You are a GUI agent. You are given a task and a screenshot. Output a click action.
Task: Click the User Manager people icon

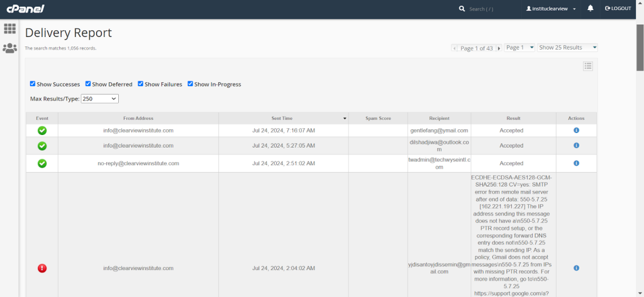(x=10, y=48)
